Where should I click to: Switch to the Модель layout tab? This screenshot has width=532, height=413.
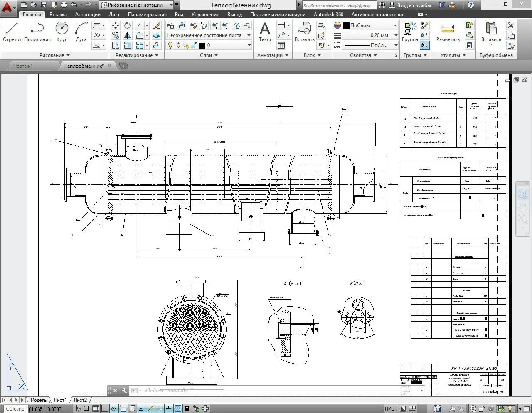(x=39, y=400)
